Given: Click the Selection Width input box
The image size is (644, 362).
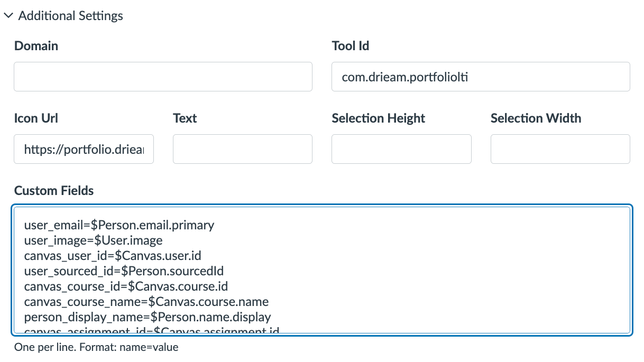Looking at the screenshot, I should (560, 149).
